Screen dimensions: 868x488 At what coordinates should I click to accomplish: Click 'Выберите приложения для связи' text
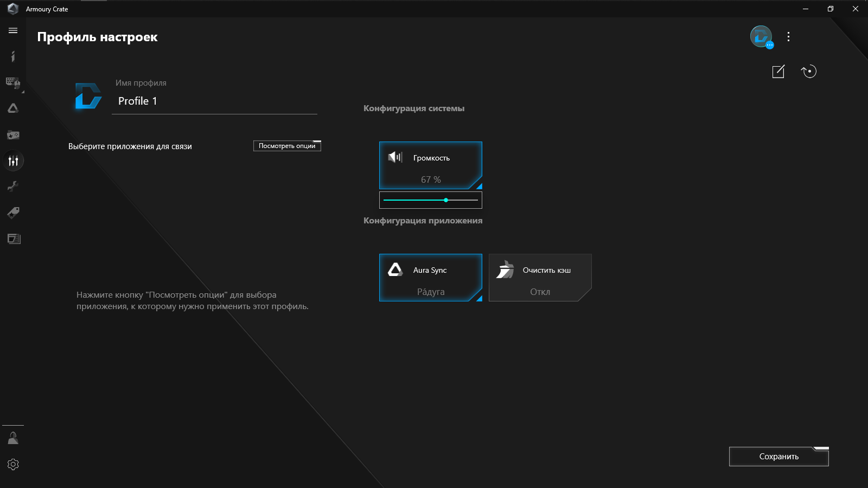pos(130,146)
